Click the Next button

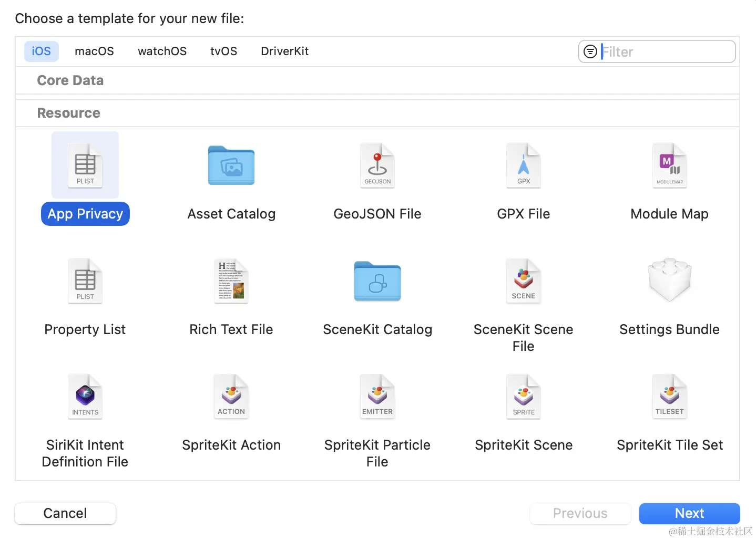(x=690, y=513)
